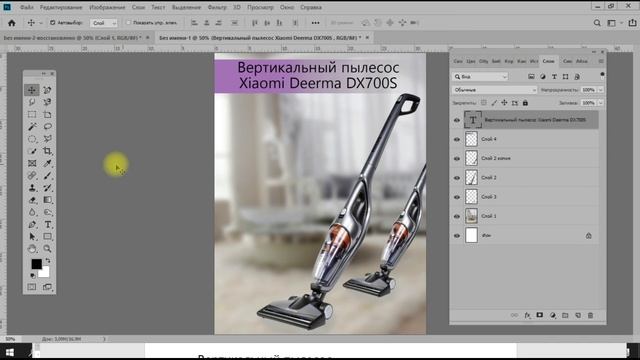Hide layer Слой 1 eye icon
This screenshot has height=360, width=640.
pyautogui.click(x=457, y=216)
